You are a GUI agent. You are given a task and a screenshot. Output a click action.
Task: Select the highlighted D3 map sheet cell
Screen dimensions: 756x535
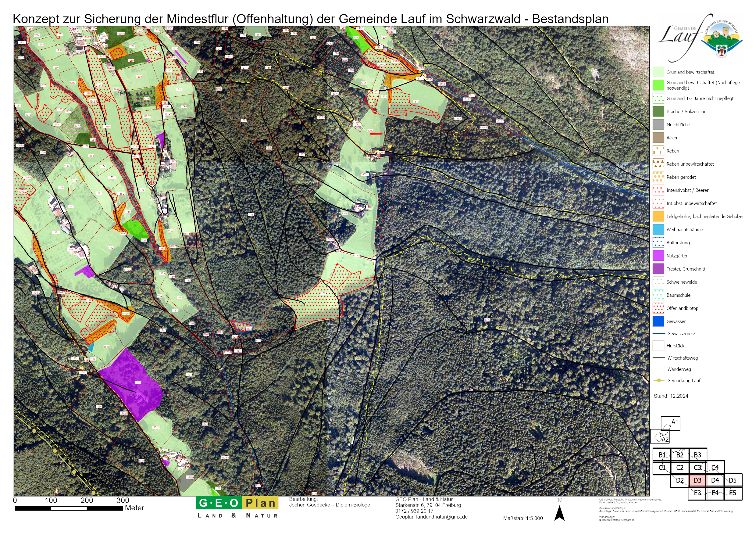(x=697, y=480)
